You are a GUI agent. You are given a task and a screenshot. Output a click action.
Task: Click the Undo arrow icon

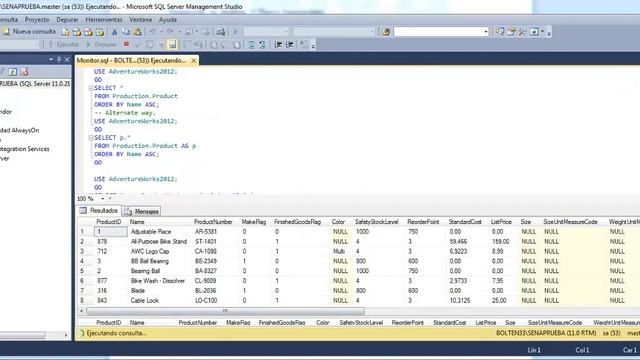152,32
